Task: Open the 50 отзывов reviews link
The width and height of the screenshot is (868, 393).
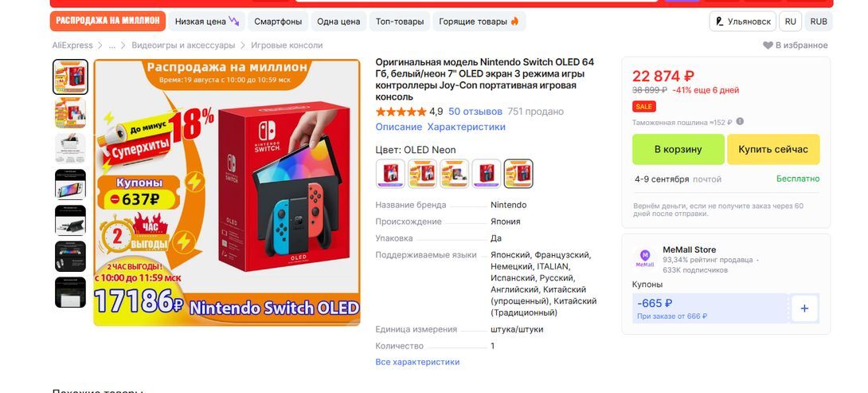Action: tap(475, 112)
